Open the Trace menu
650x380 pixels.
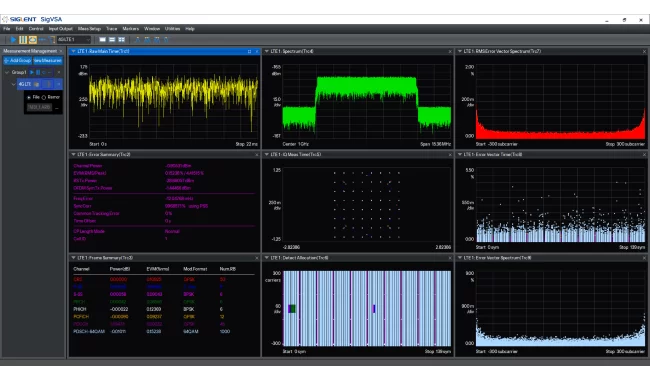(x=112, y=29)
